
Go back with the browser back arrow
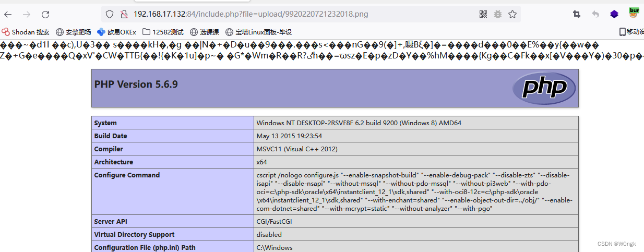tap(8, 15)
